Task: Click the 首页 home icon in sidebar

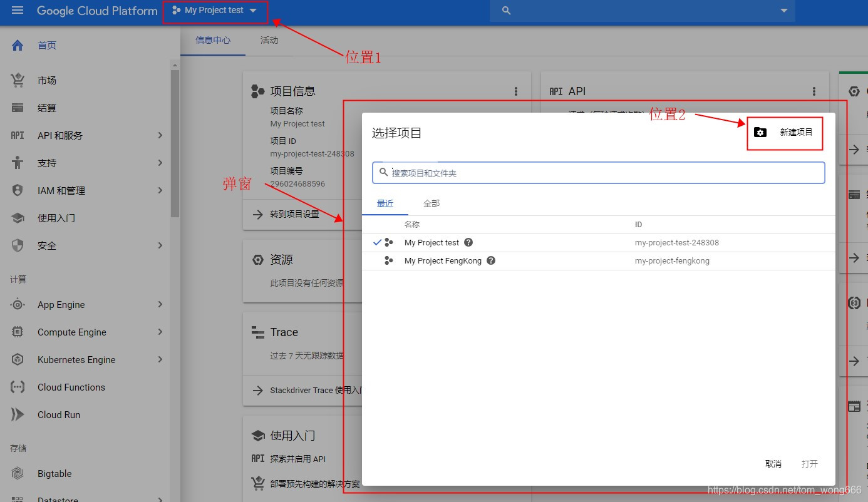Action: tap(17, 44)
